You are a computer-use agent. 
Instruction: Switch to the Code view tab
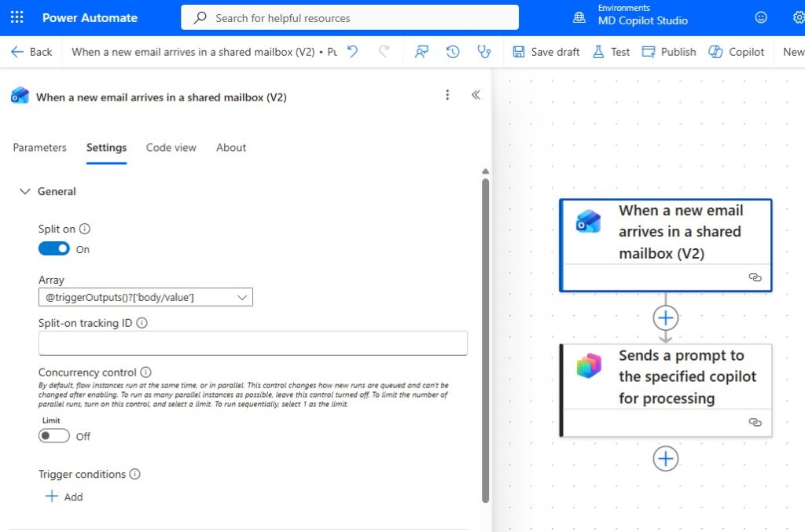171,148
